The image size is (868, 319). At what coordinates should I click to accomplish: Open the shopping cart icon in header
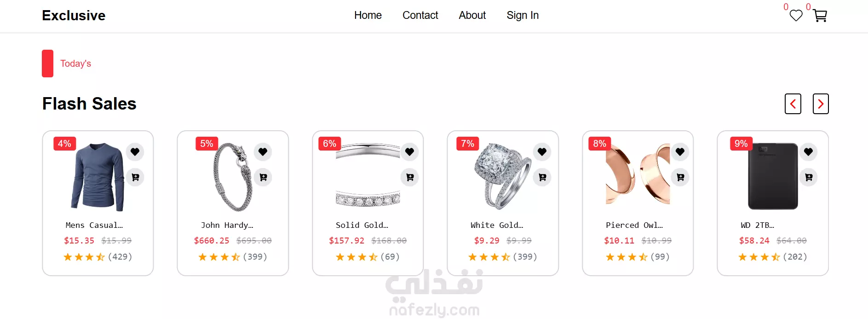pos(820,16)
